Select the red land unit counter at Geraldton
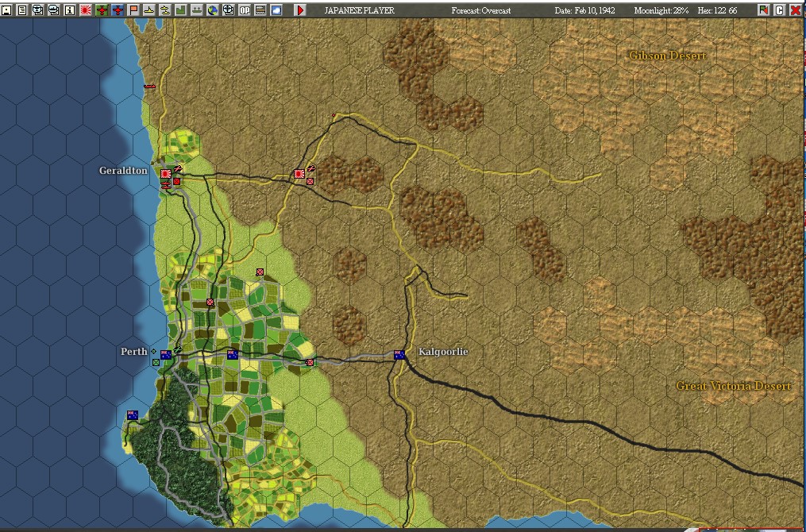The width and height of the screenshot is (806, 532). tap(176, 182)
